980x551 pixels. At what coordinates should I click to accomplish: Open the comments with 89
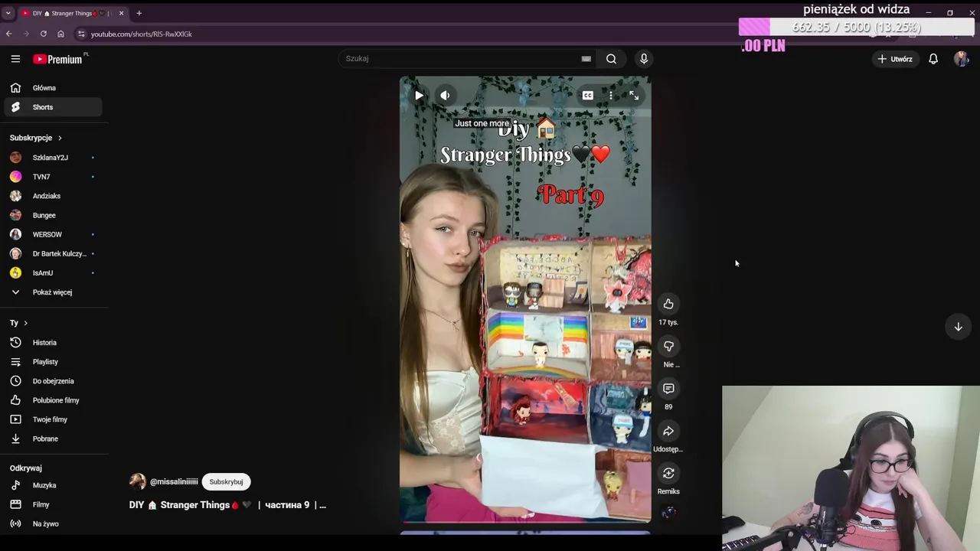(x=668, y=389)
